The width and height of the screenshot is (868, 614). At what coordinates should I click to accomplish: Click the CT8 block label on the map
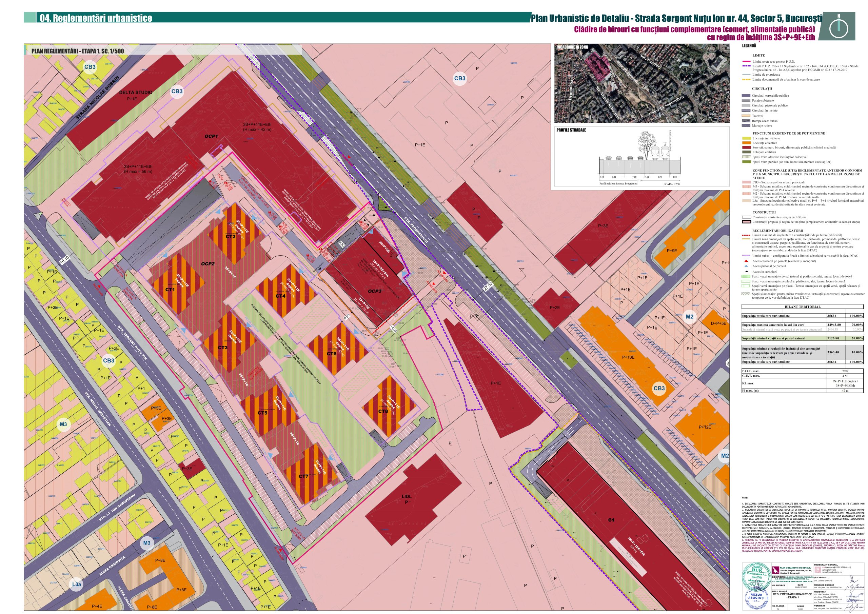[x=383, y=411]
